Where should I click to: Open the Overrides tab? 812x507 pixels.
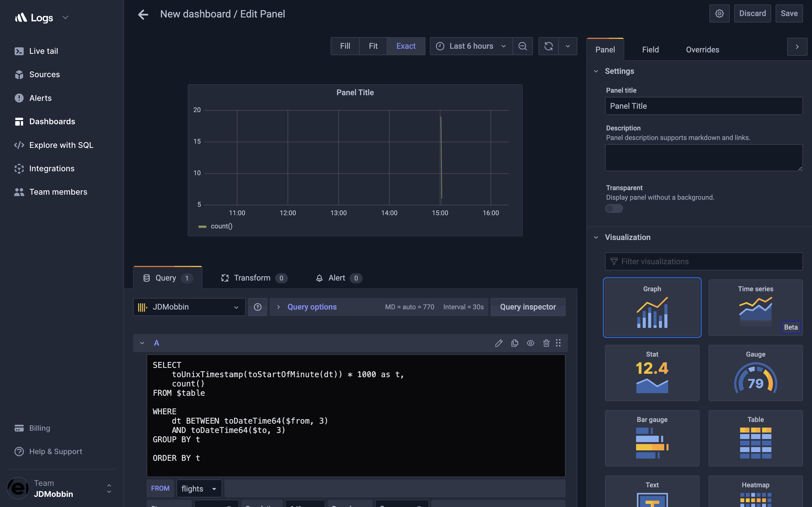(x=702, y=50)
